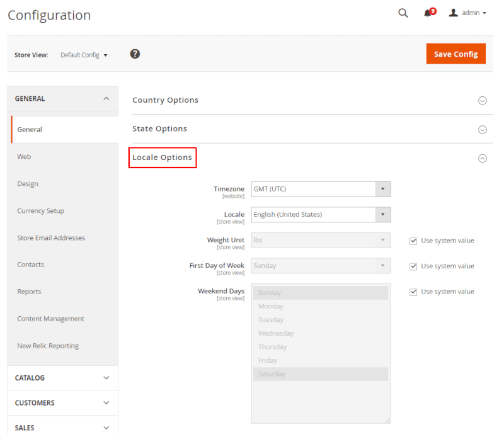Go to Currency Setup settings

(x=40, y=210)
